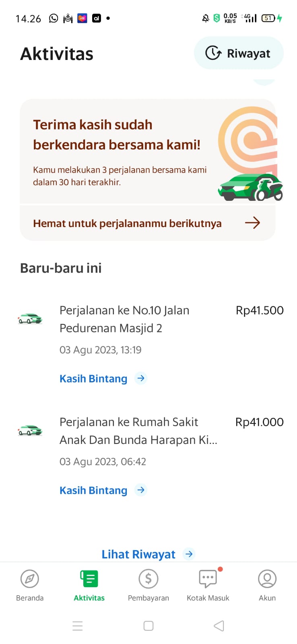Select the Aktivitas tab
The width and height of the screenshot is (297, 644).
click(x=89, y=585)
